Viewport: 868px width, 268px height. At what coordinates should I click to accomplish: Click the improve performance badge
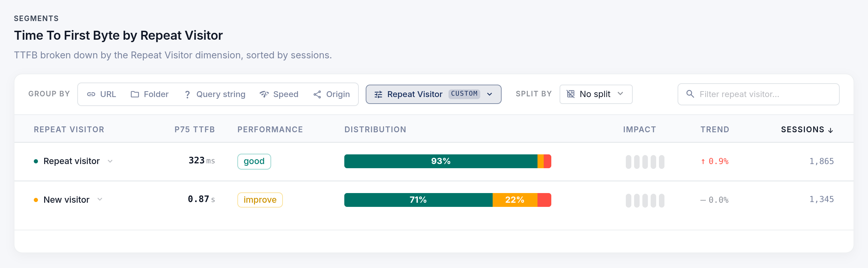pyautogui.click(x=260, y=200)
